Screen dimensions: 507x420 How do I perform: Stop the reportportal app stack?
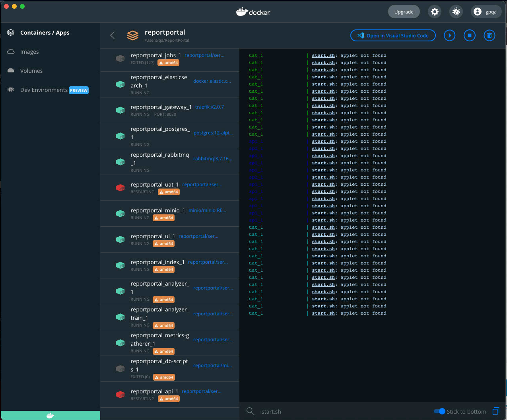coord(470,35)
